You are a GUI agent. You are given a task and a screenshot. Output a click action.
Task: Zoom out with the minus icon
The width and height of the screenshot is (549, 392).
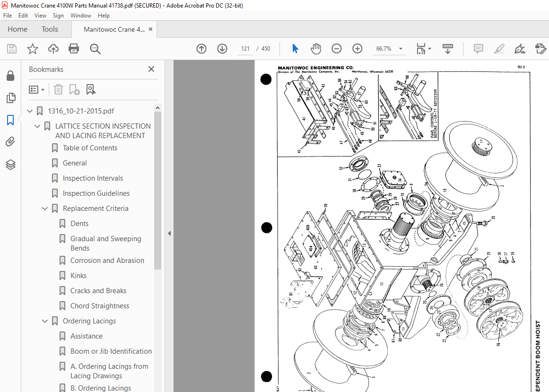click(x=337, y=49)
